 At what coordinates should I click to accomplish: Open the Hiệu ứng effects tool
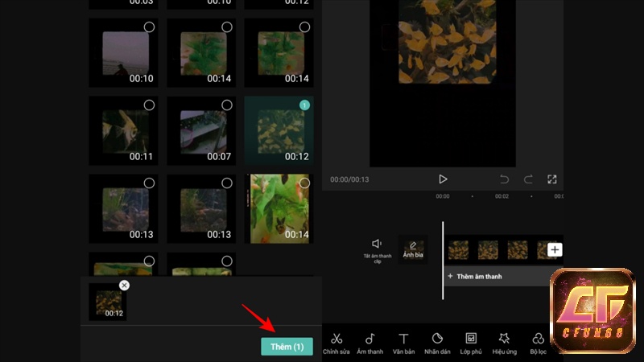[505, 343]
